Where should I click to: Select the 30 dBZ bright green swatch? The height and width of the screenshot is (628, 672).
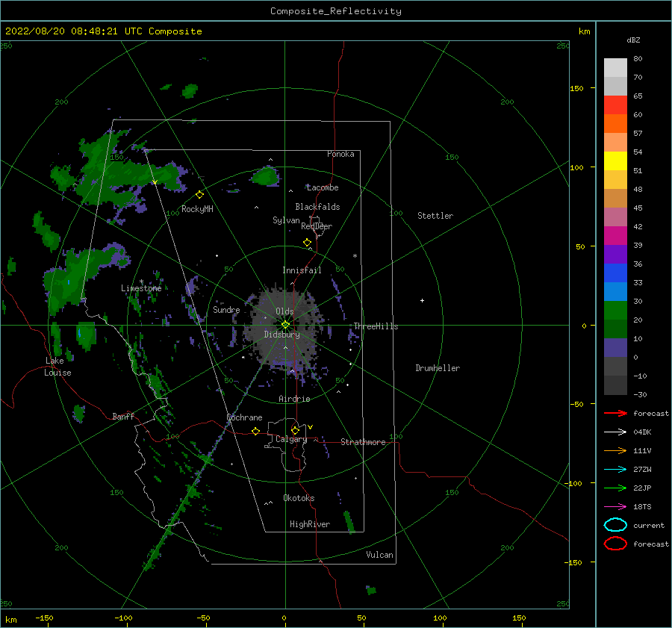click(x=615, y=311)
